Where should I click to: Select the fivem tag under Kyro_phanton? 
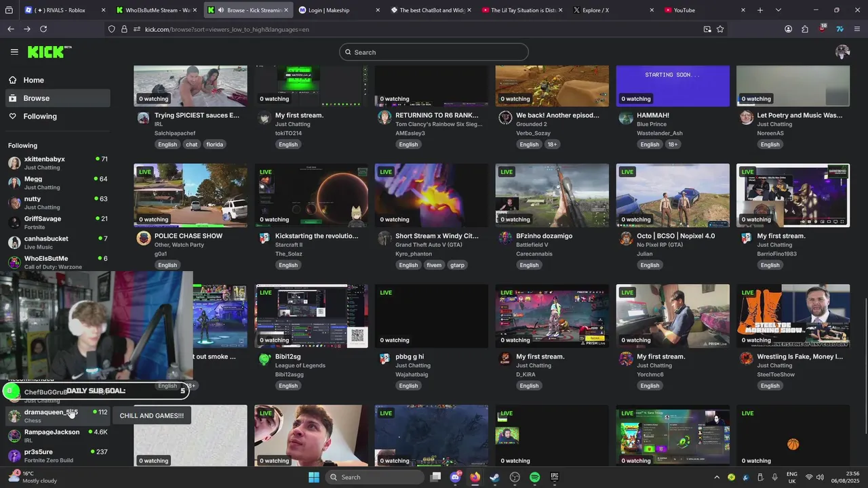click(x=434, y=265)
